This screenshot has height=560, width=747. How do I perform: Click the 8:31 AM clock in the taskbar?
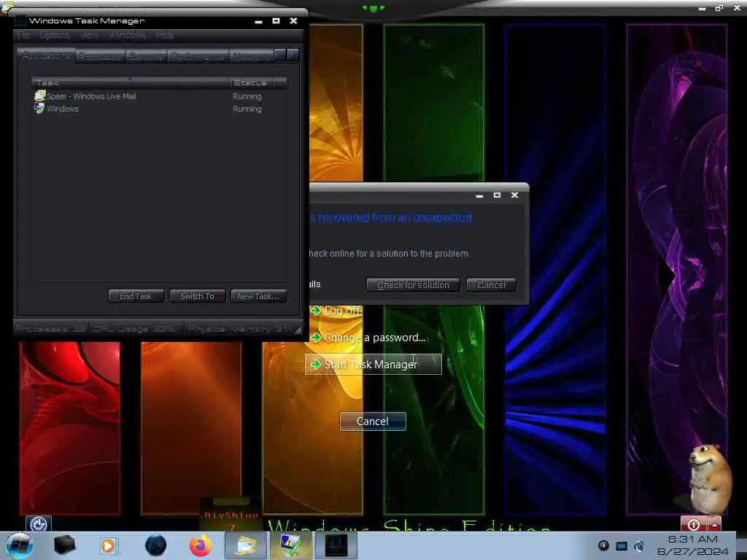[x=693, y=540]
